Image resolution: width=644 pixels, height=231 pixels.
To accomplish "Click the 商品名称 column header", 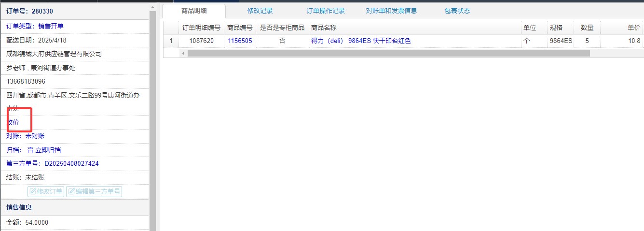I will pyautogui.click(x=414, y=28).
